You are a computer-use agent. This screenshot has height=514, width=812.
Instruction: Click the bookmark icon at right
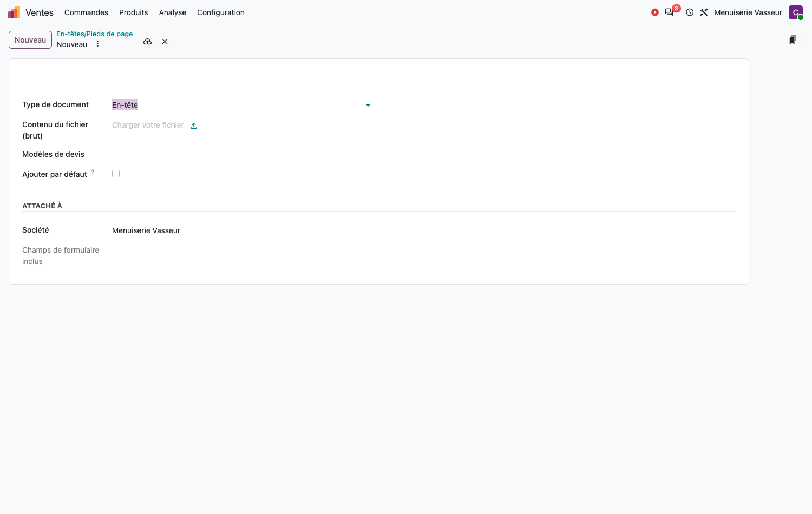[x=793, y=39]
